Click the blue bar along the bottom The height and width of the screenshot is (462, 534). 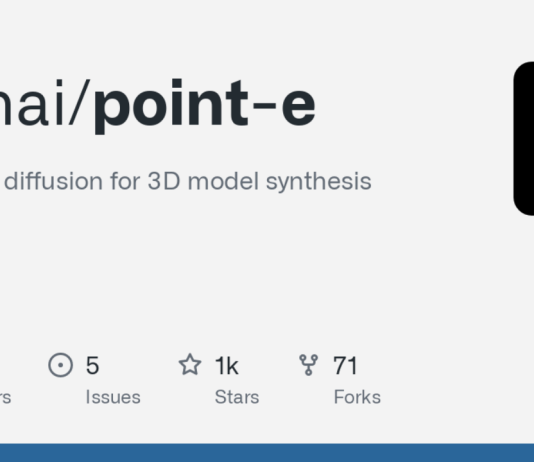click(267, 453)
